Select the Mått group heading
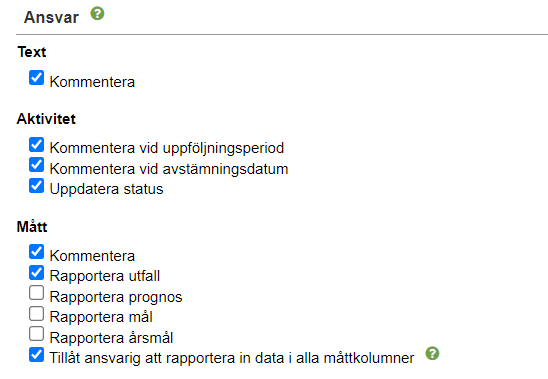Image resolution: width=548 pixels, height=379 pixels. 32,226
